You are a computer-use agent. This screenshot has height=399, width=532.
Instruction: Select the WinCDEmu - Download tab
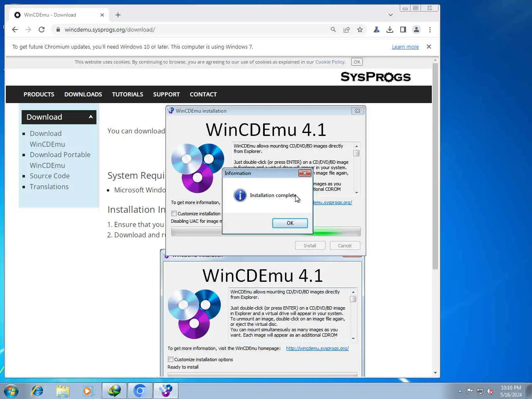pyautogui.click(x=58, y=15)
